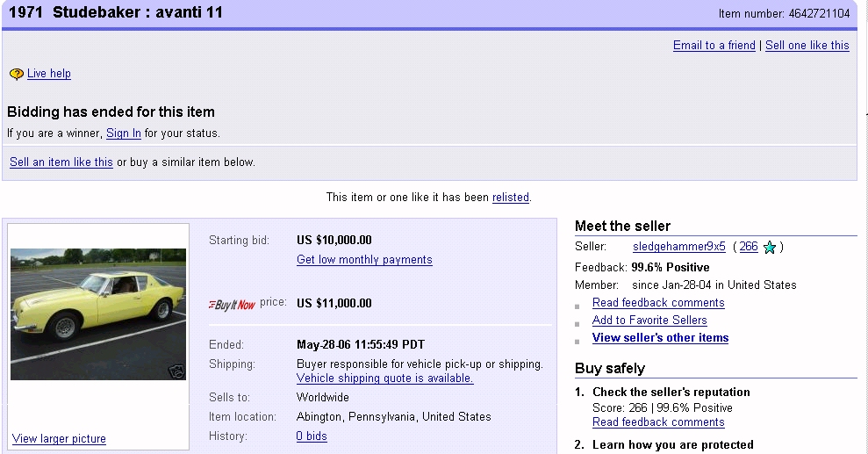Image resolution: width=868 pixels, height=454 pixels.
Task: Click the Live help speech bubble icon
Action: point(16,75)
